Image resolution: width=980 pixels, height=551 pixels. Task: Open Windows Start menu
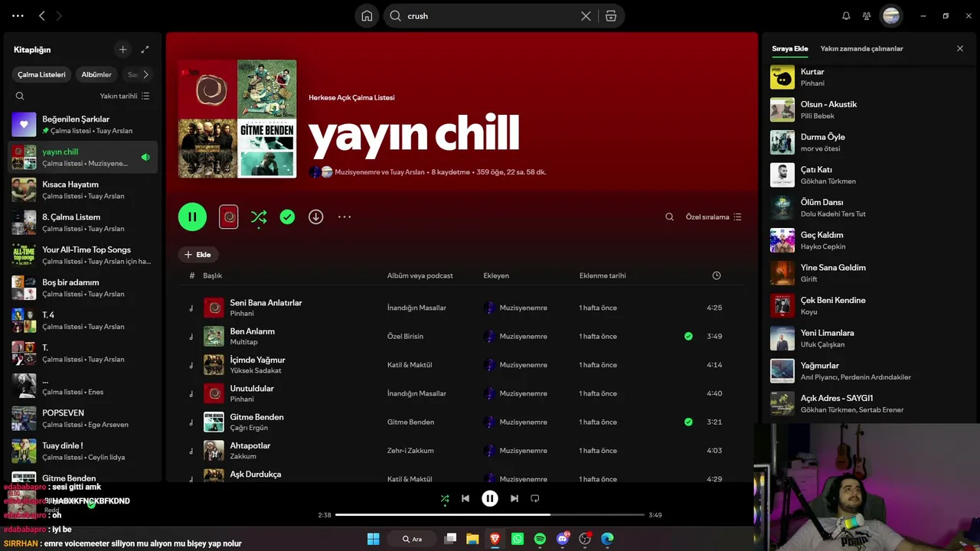pyautogui.click(x=373, y=540)
